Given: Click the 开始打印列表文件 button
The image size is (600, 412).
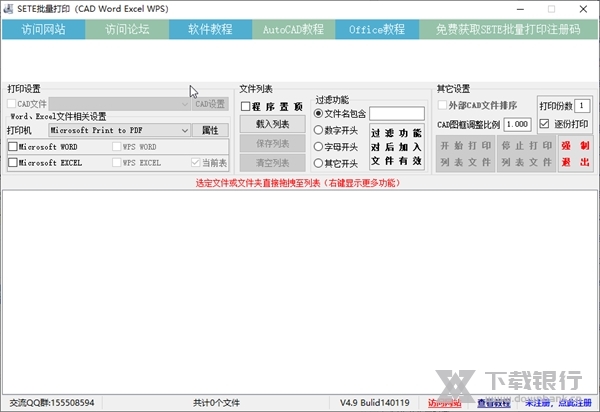Looking at the screenshot, I should (x=466, y=154).
